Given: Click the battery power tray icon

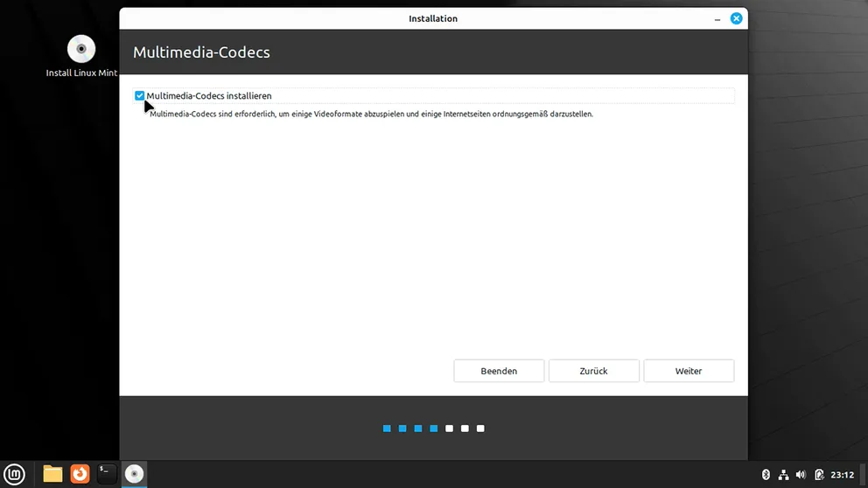Looking at the screenshot, I should pos(819,475).
